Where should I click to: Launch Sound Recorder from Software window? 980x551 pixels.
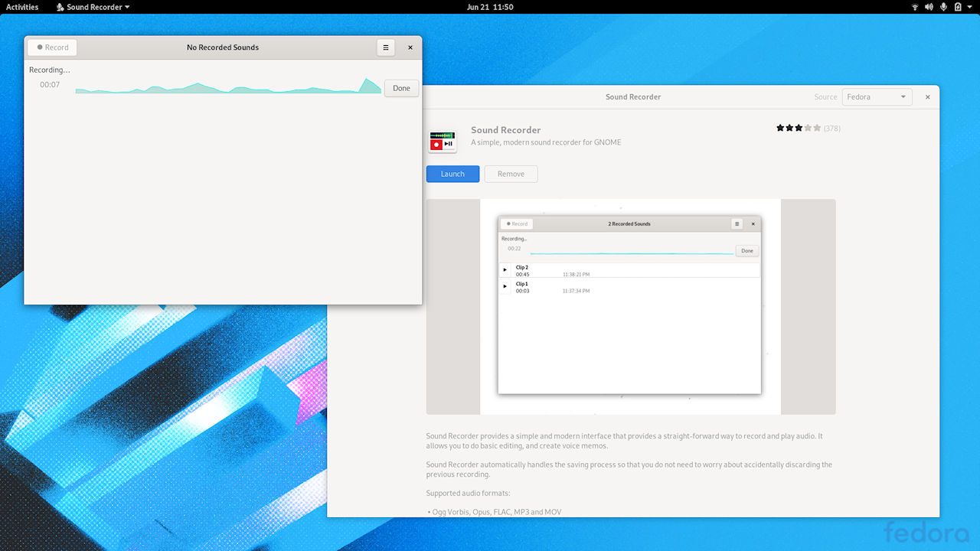pos(452,174)
